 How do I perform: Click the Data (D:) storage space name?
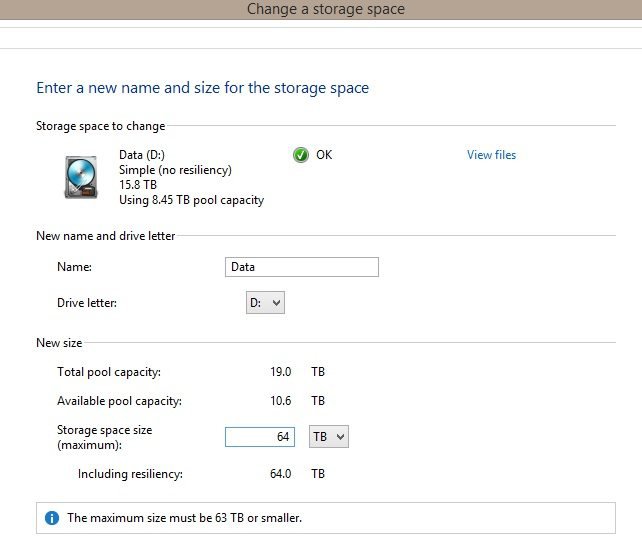click(x=142, y=155)
